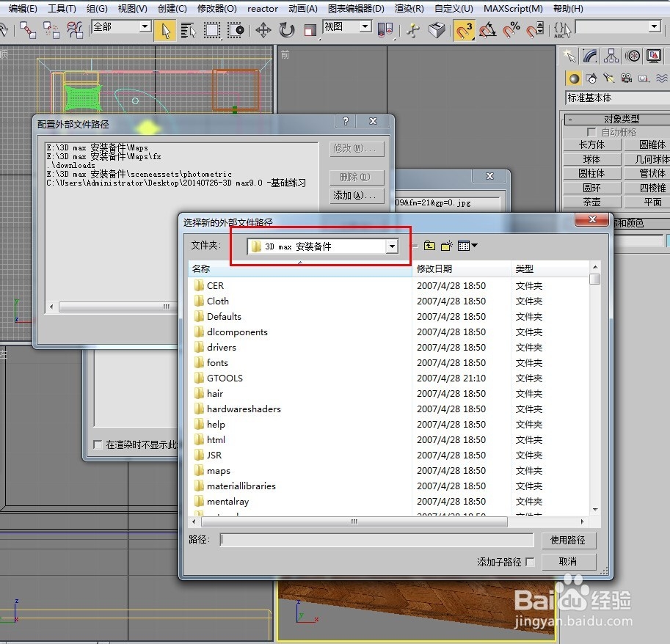670x644 pixels.
Task: Open the Edit Named Selection Sets icon
Action: tap(562, 30)
